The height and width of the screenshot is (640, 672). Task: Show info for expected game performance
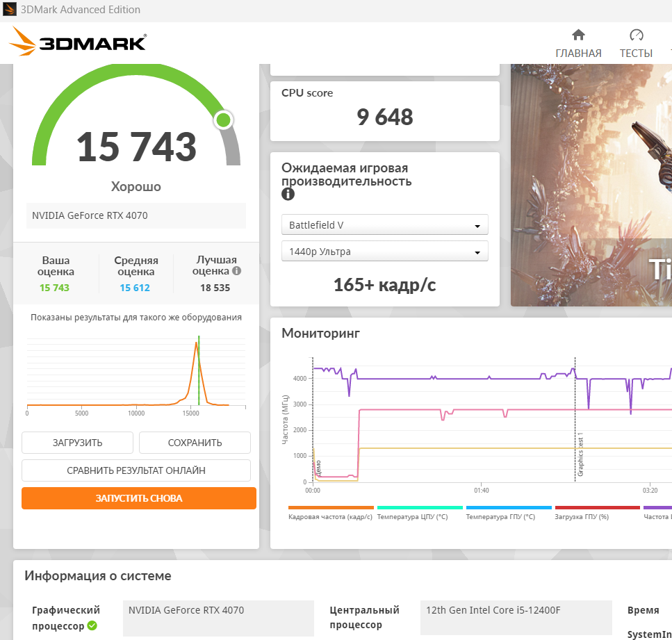288,194
